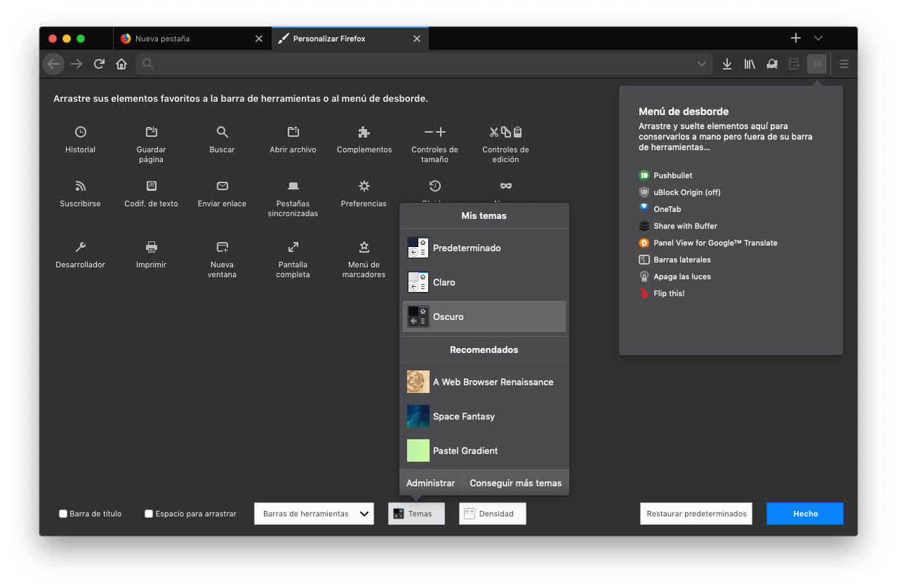Open a new tab with the plus button

click(796, 38)
